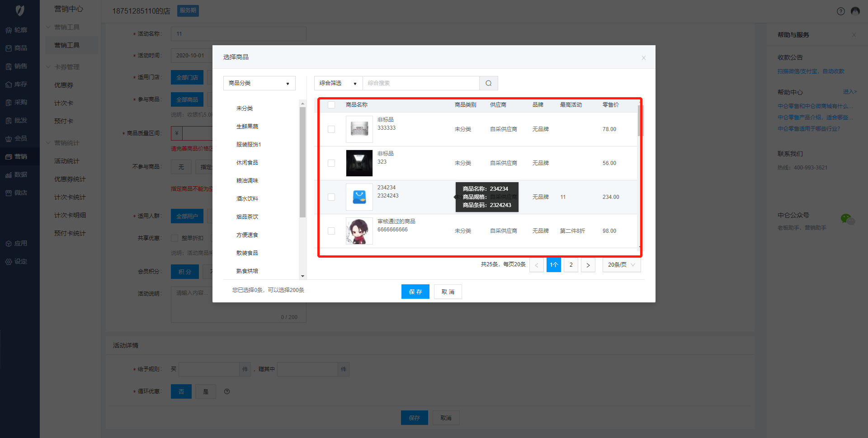Check the box for product 333333
The image size is (868, 438).
[331, 129]
